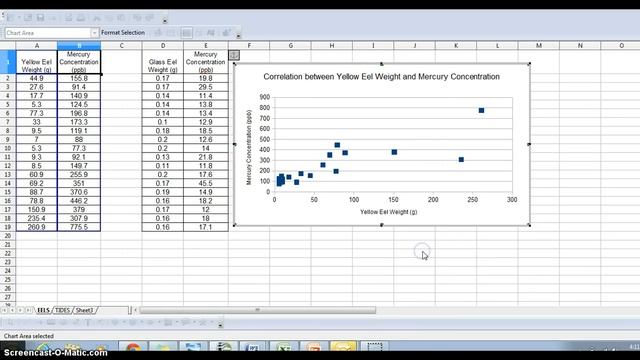Click the data point at about 150 g weight
The height and width of the screenshot is (360, 640).
pyautogui.click(x=394, y=152)
